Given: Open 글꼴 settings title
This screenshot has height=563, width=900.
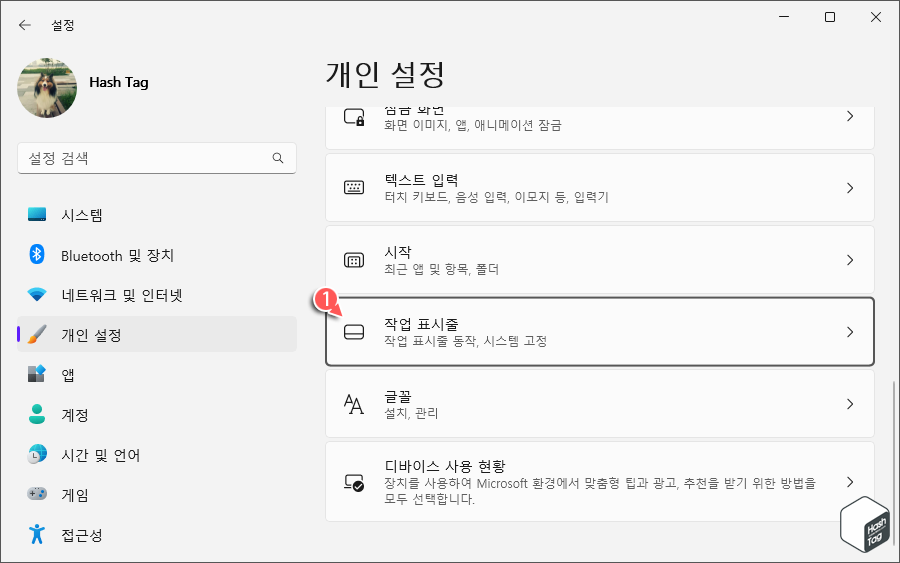Looking at the screenshot, I should (x=398, y=397).
